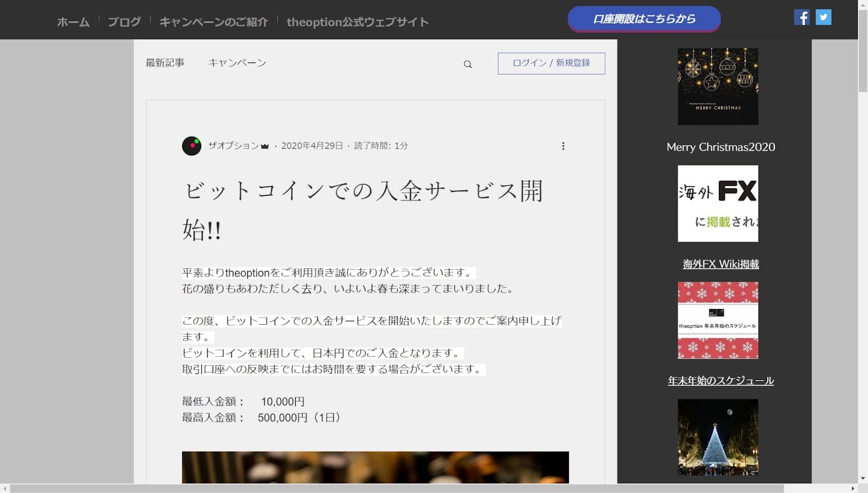Open the illuminated Christmas tree thumbnail
Screen dimensions: 868x493
pos(718,437)
